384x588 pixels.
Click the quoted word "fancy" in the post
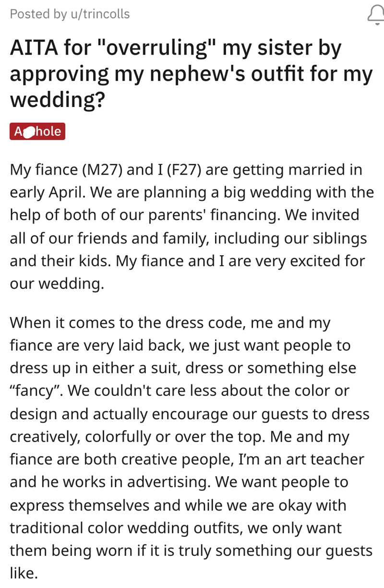37,391
